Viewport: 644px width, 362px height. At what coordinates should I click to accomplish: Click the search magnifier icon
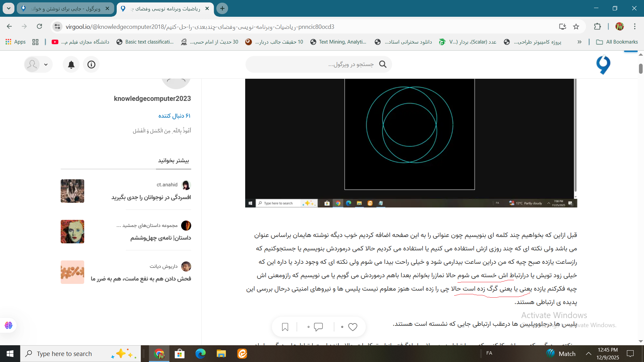383,64
